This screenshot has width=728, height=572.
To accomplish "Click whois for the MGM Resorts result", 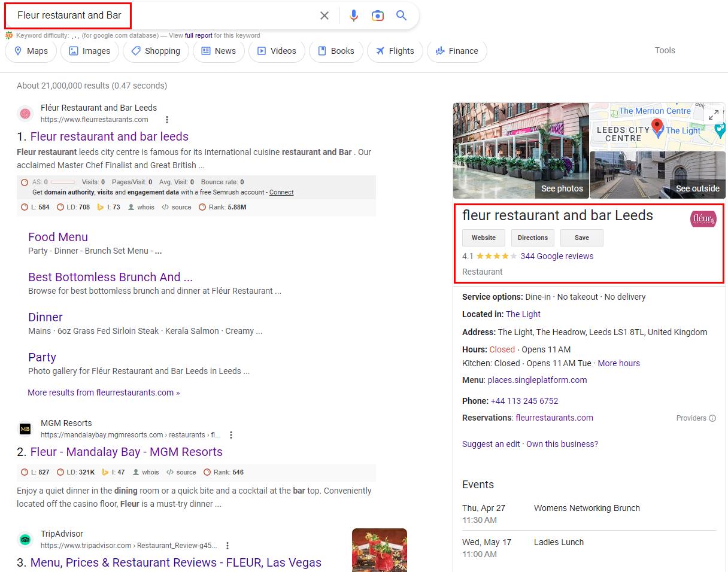I will tap(146, 472).
